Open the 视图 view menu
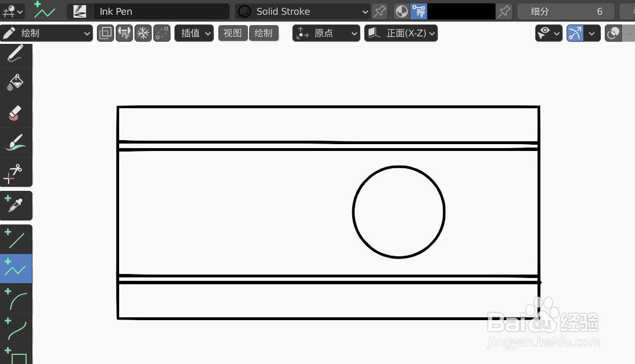 [233, 33]
